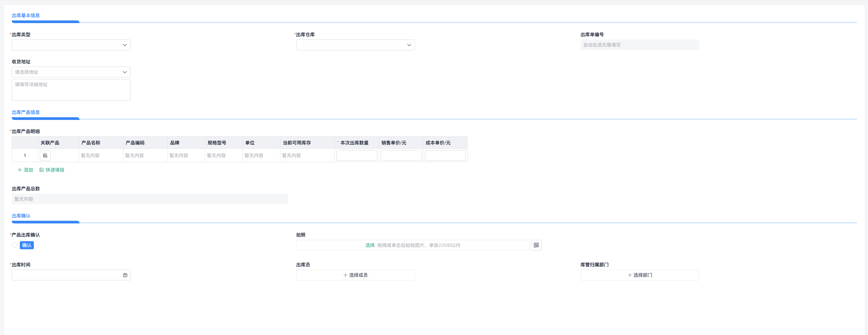Click the blue progress bar under 出库产品信息

(x=46, y=118)
